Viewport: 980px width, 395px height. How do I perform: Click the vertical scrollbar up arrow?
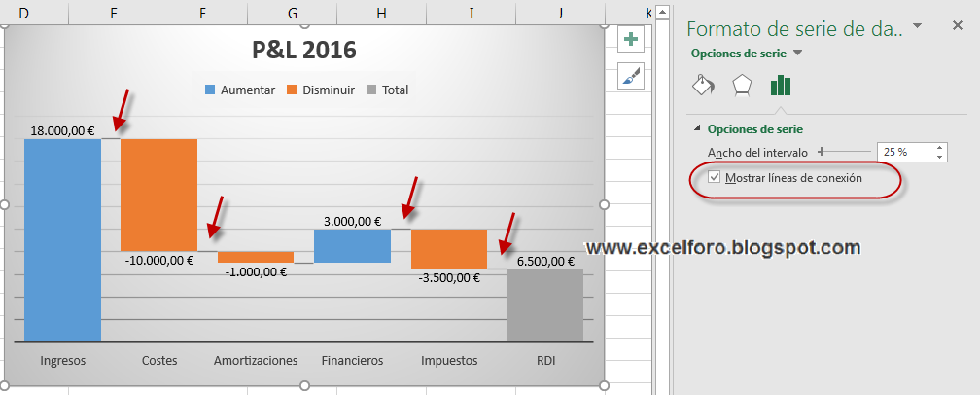[x=662, y=12]
